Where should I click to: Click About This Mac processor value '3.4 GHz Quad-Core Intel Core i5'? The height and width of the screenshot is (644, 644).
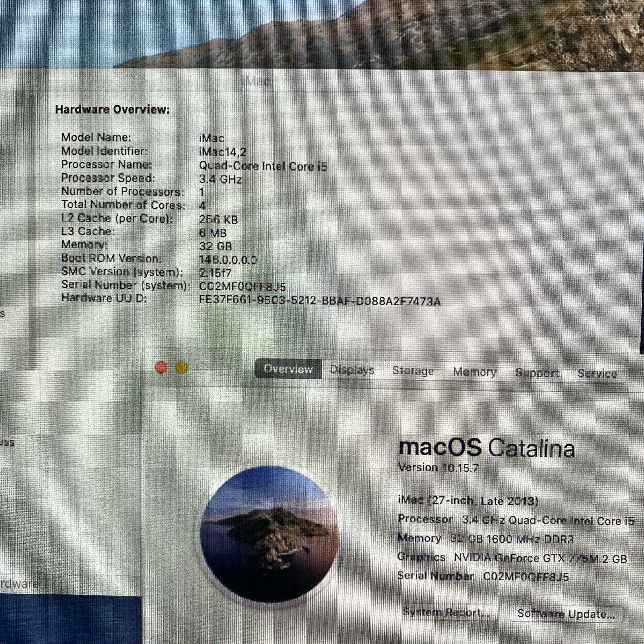tap(548, 520)
